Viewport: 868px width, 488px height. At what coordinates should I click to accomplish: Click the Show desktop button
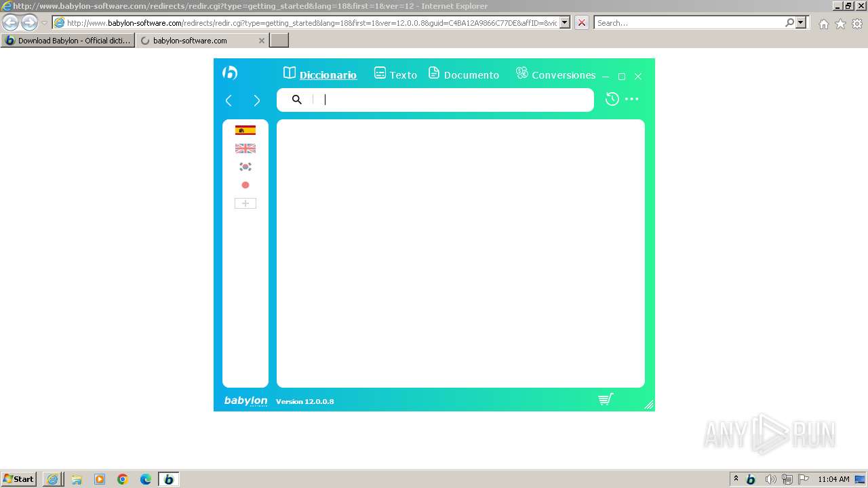coord(860,479)
